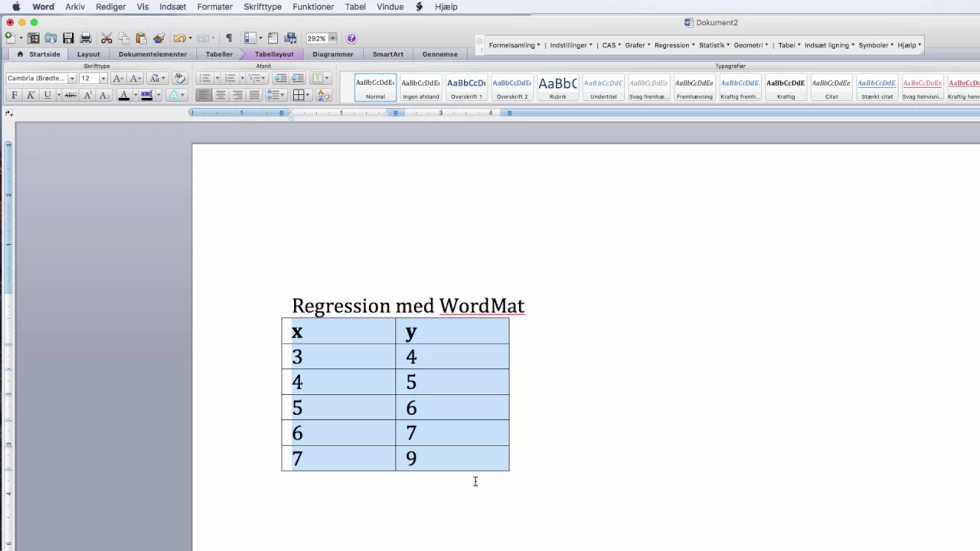Toggle paragraph marks visibility
This screenshot has height=551, width=980.
(228, 38)
